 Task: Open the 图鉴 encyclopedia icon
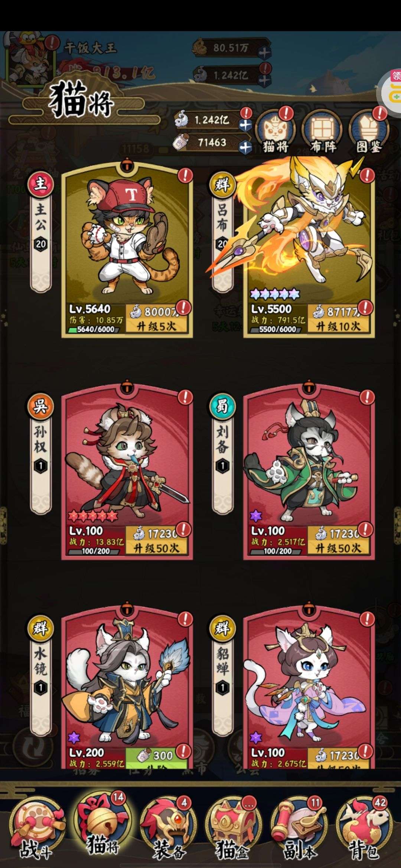pos(369,132)
